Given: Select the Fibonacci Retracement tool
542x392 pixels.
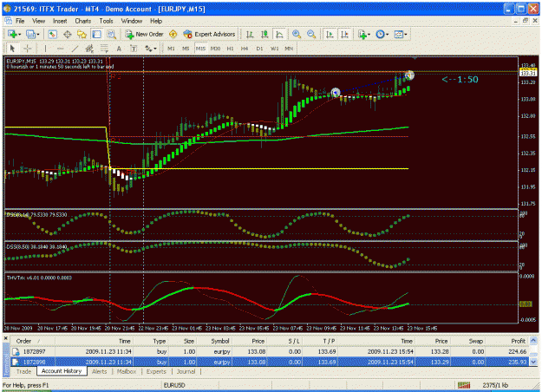Looking at the screenshot, I should (104, 49).
